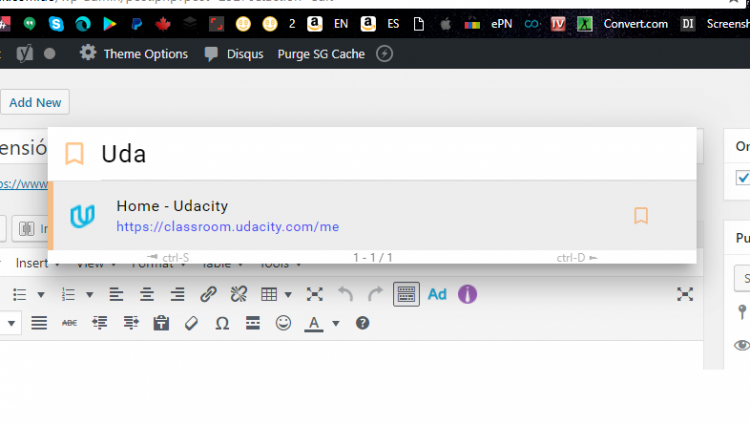Open the Hangouts bookmark icon
The height and width of the screenshot is (425, 750).
tap(30, 23)
